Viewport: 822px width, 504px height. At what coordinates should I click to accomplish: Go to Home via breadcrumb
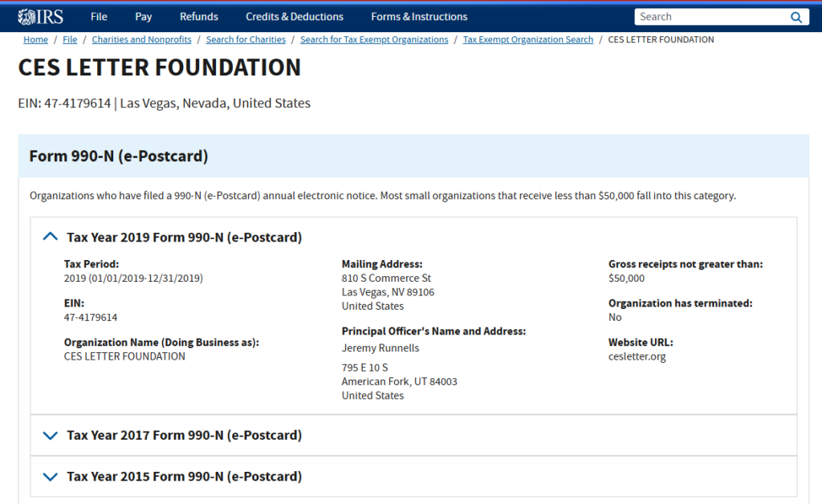(x=35, y=39)
